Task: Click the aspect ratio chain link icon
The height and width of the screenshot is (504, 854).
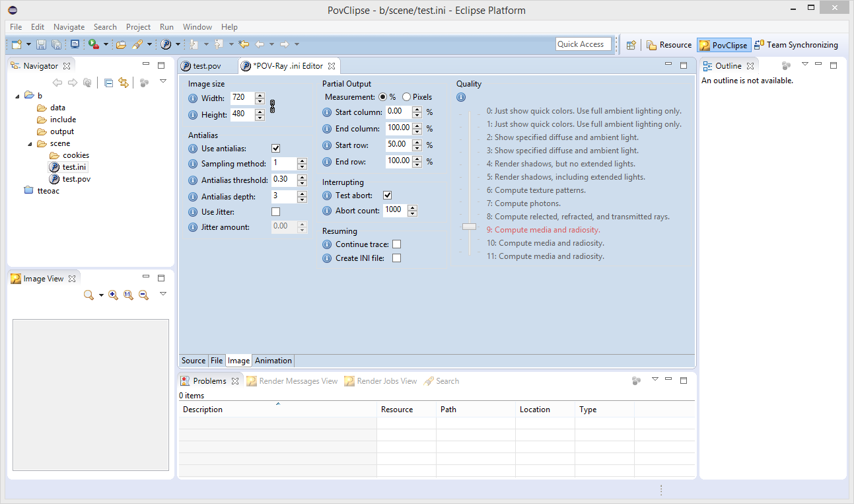Action: (272, 106)
